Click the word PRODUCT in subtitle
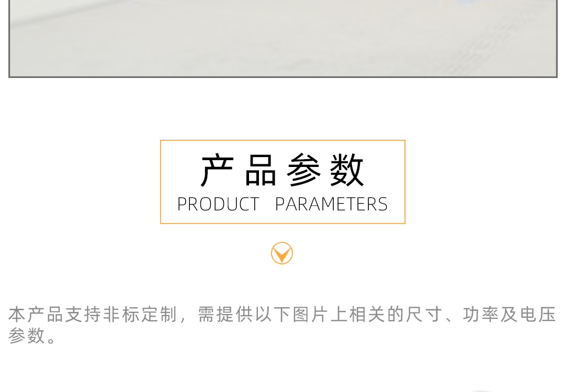This screenshot has width=565, height=392. click(x=218, y=204)
